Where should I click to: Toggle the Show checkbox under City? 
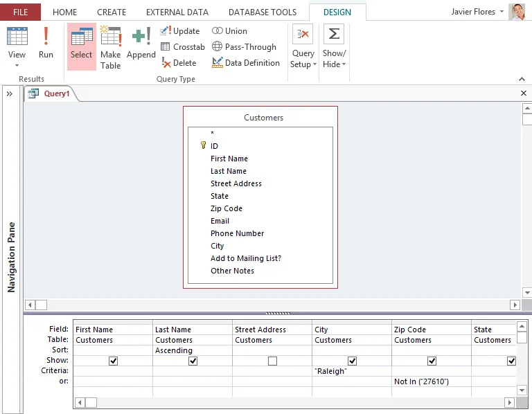352,361
